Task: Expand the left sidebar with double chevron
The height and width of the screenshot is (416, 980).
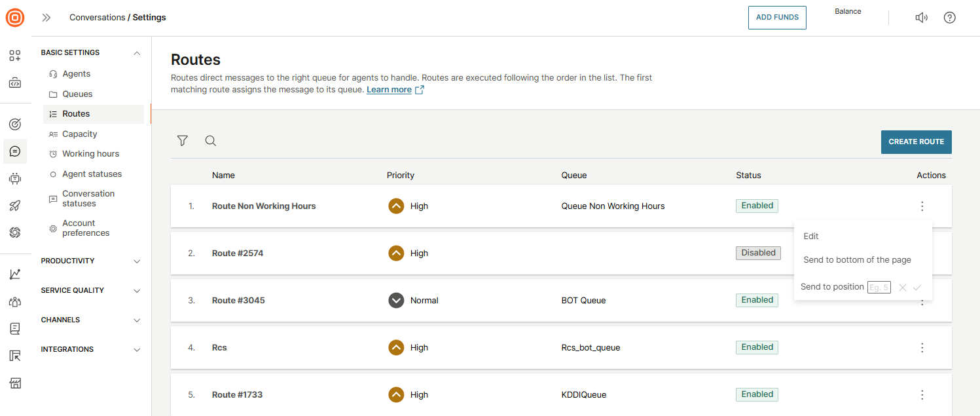Action: (x=46, y=18)
